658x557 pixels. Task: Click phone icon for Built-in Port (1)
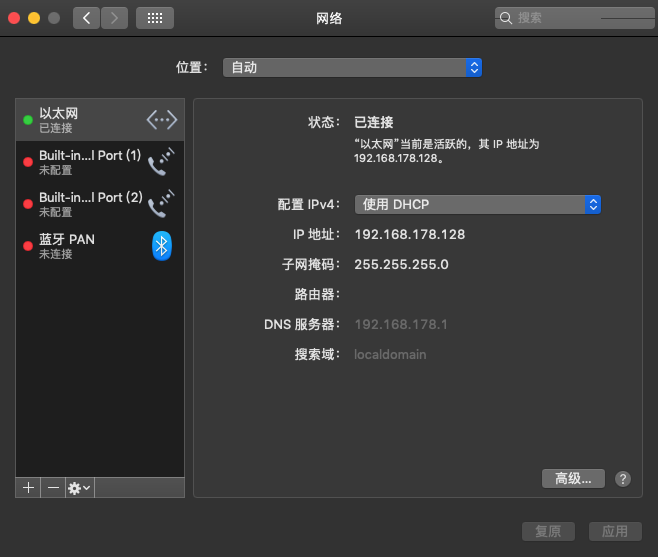pos(161,162)
